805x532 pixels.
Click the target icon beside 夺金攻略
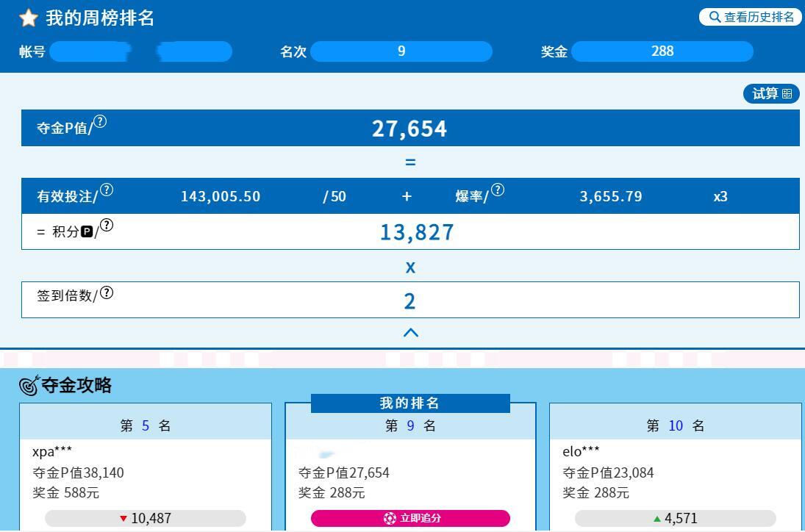pyautogui.click(x=29, y=385)
